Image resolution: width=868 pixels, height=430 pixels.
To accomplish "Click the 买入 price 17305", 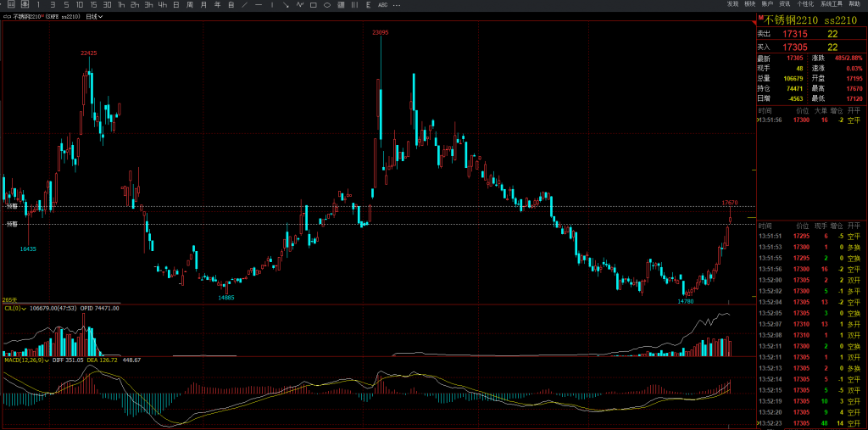I will point(794,47).
